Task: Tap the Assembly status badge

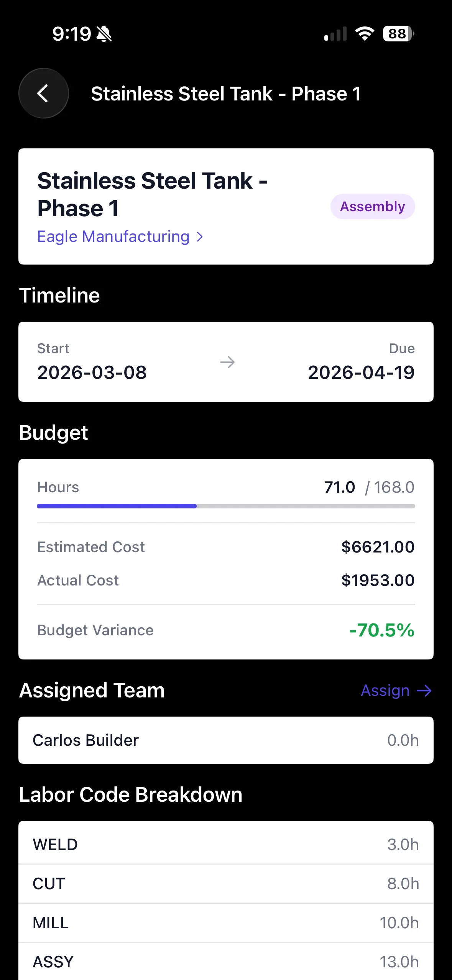Action: pos(373,207)
